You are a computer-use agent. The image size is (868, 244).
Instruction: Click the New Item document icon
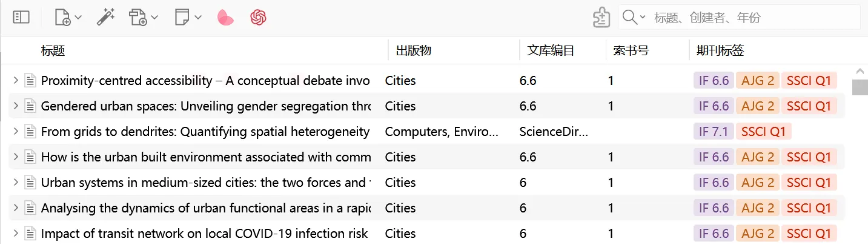tap(62, 18)
